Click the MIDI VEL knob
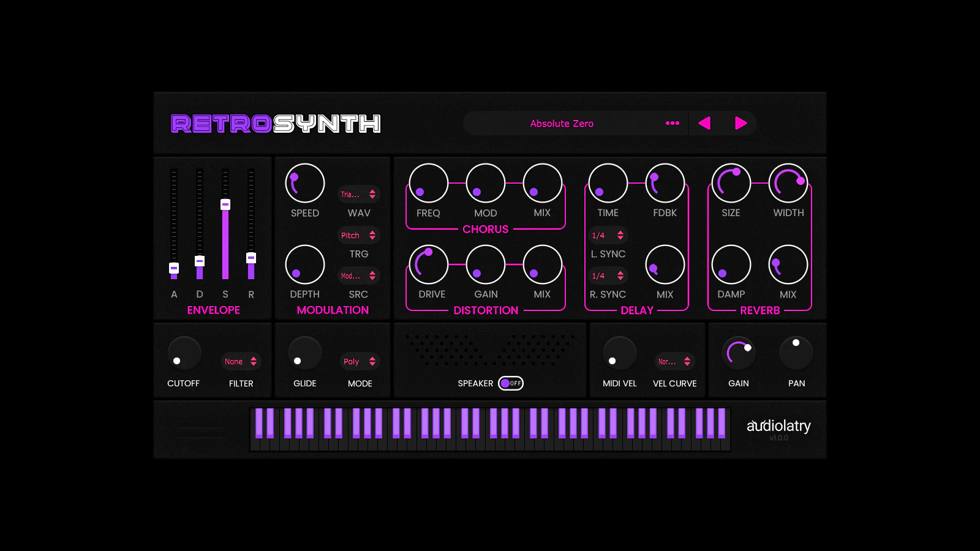This screenshot has width=980, height=551. click(x=619, y=353)
